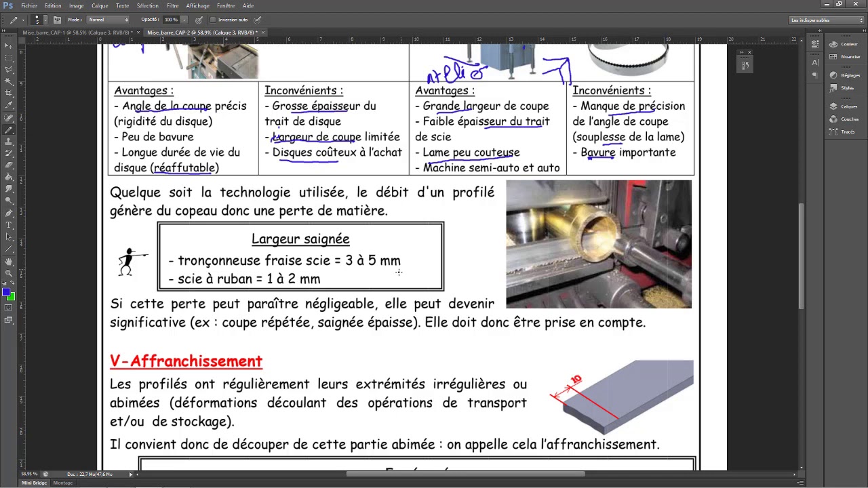
Task: Select the Paint Bucket tool
Action: (9, 176)
